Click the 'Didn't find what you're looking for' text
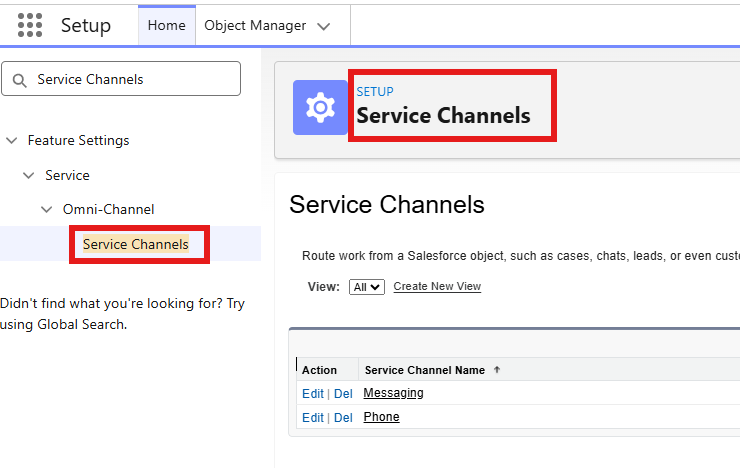This screenshot has height=468, width=740. (x=122, y=314)
